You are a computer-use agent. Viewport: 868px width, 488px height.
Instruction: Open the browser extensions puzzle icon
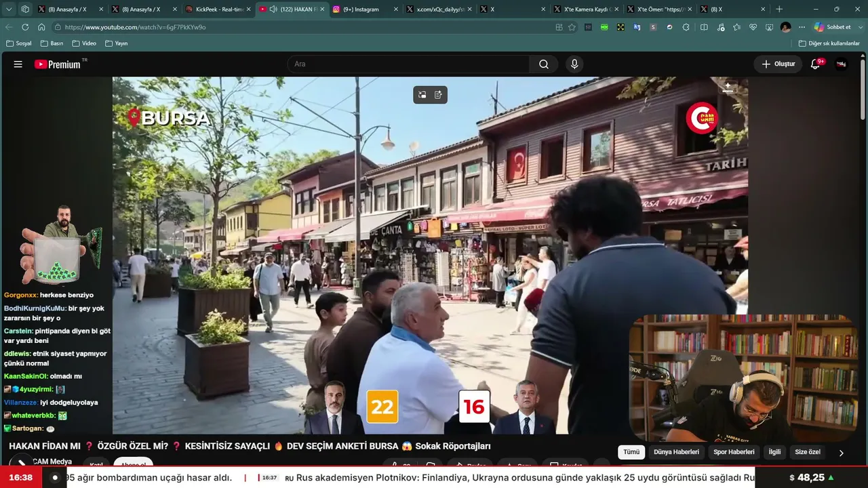686,27
